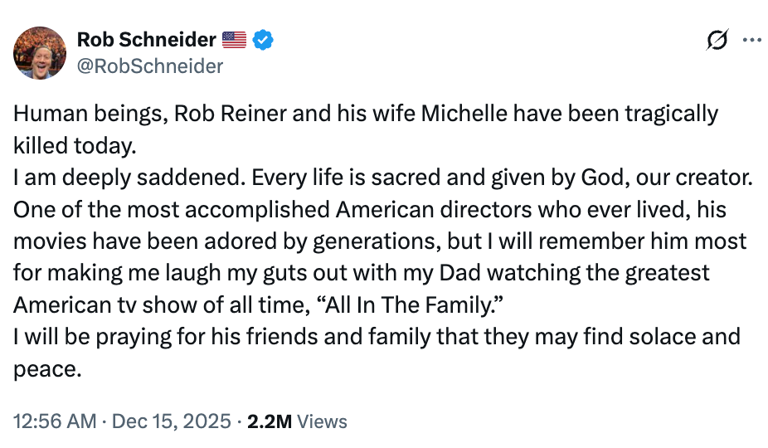Image resolution: width=768 pixels, height=448 pixels.
Task: Open the @RobSchneider handle link
Action: 150,66
